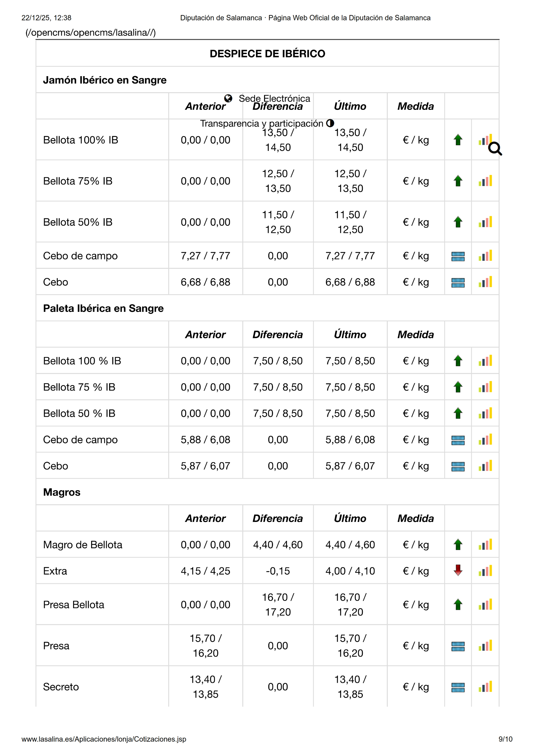534x756 pixels.
Task: Click the blue equal icon for paleta Cebo de campo
Action: [x=458, y=440]
